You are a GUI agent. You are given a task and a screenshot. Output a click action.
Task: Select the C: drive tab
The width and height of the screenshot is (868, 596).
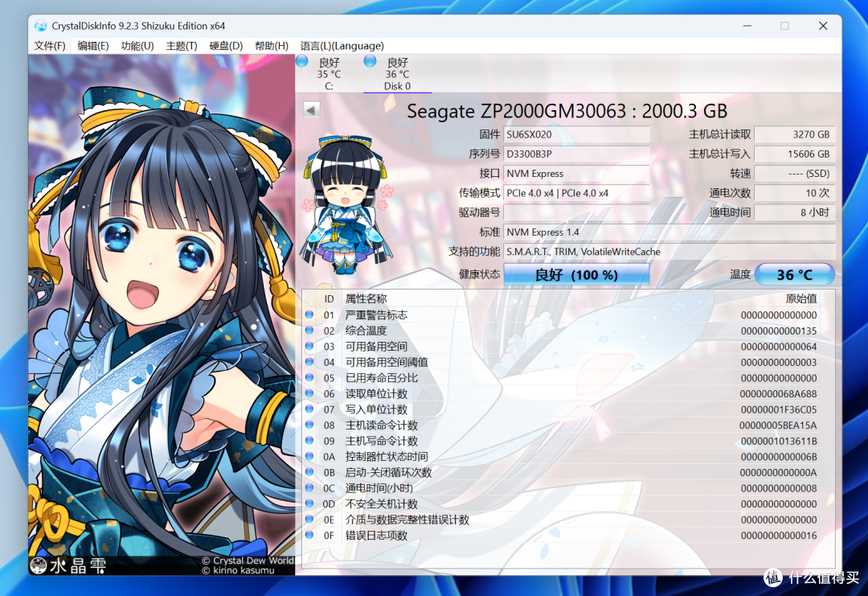[x=329, y=74]
